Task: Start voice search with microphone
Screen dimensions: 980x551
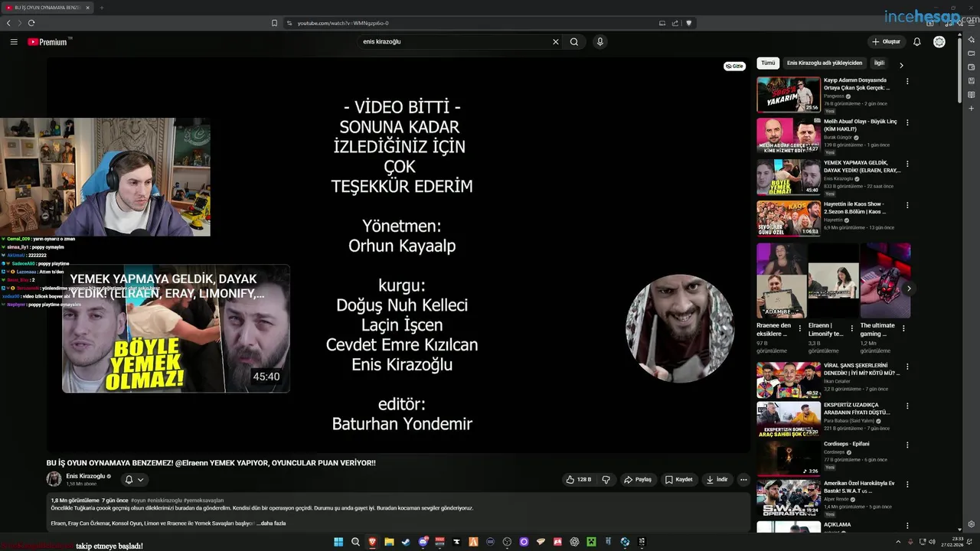Action: [600, 42]
